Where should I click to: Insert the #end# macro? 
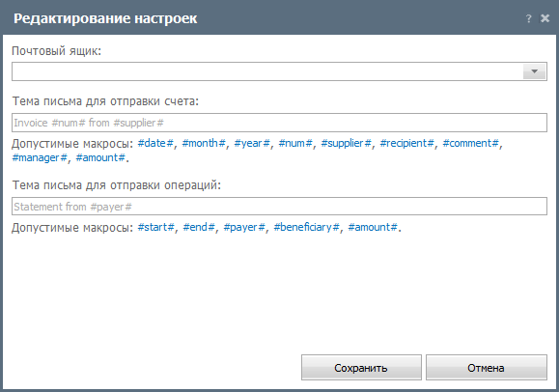pyautogui.click(x=199, y=227)
